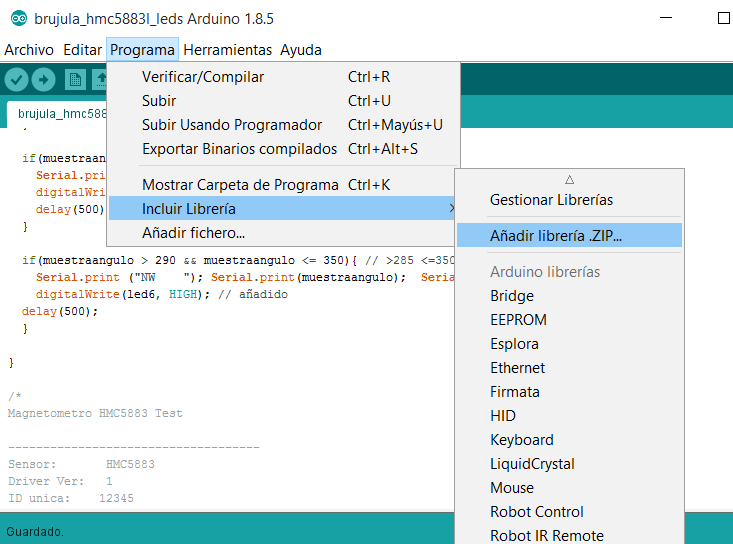Click Mostrar Carpeta de Programa

[238, 185]
